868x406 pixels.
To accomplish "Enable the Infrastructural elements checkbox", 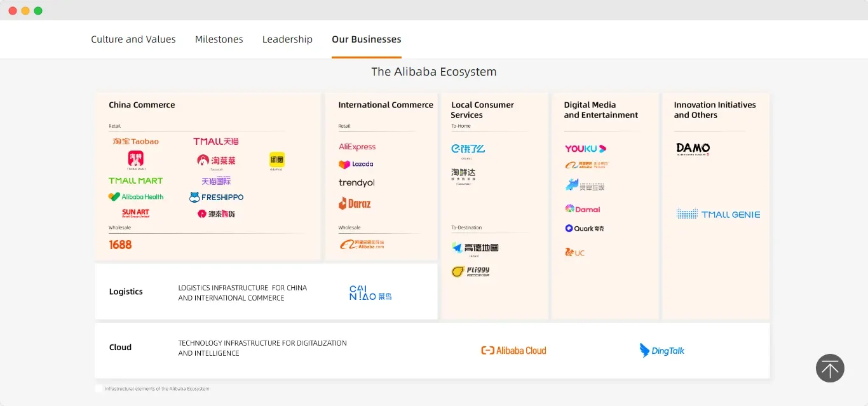I will pyautogui.click(x=98, y=388).
